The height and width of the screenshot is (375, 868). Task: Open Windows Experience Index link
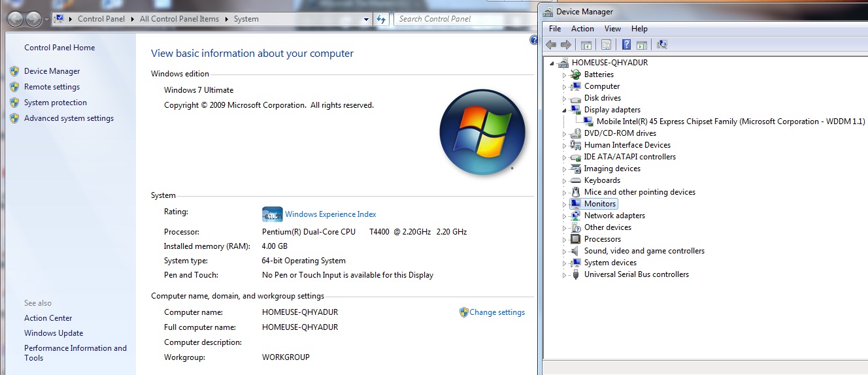[330, 214]
